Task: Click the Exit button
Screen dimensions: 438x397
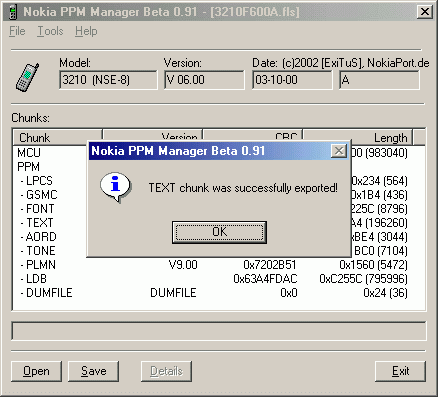Action: point(400,371)
